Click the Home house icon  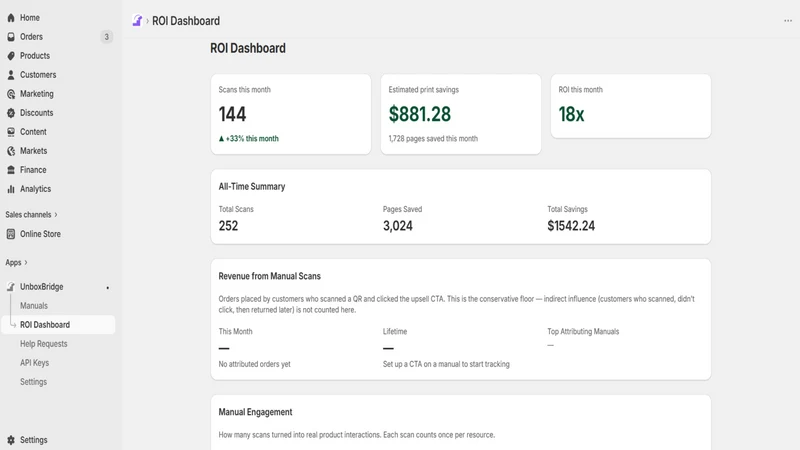(x=11, y=18)
